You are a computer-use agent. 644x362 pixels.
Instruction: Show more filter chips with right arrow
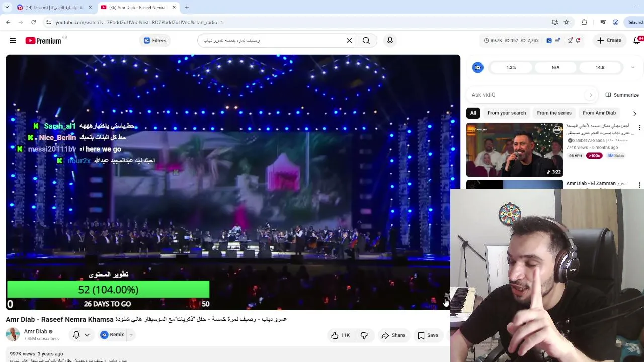click(634, 114)
